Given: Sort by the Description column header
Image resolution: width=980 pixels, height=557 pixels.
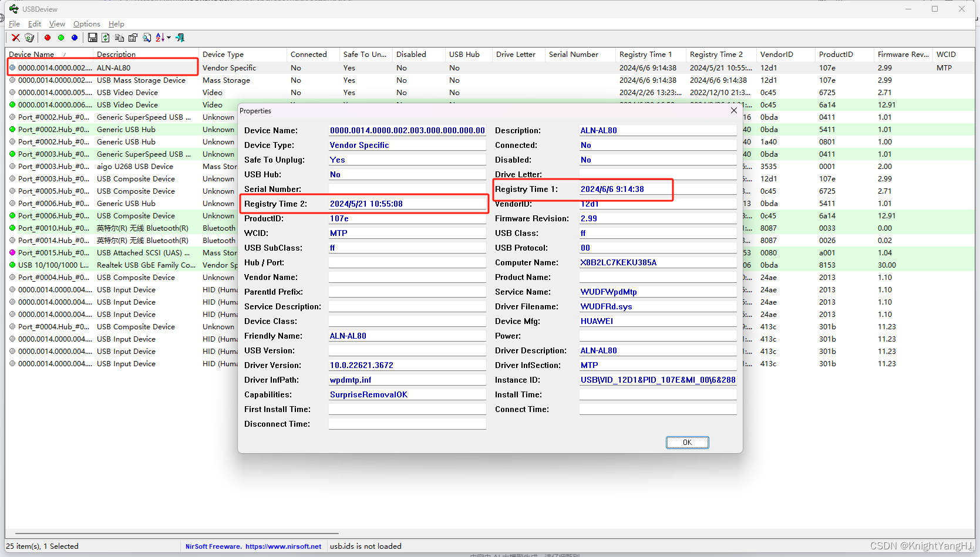Looking at the screenshot, I should pyautogui.click(x=146, y=54).
